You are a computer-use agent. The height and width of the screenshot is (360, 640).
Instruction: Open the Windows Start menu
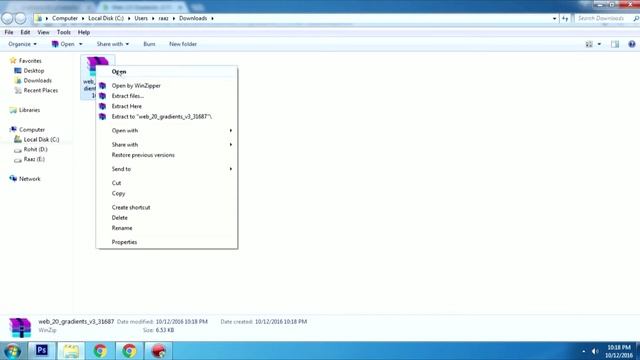click(13, 351)
